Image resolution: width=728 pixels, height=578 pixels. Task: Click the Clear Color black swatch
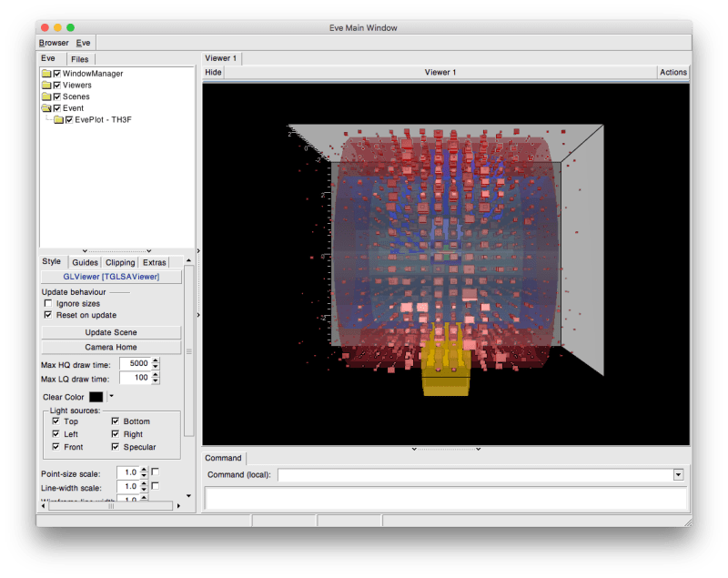(x=96, y=396)
